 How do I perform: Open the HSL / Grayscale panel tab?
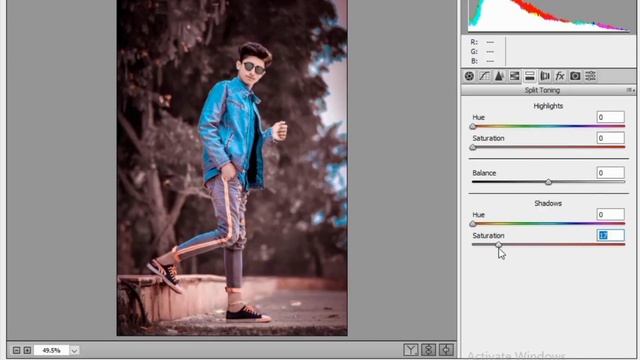(514, 76)
